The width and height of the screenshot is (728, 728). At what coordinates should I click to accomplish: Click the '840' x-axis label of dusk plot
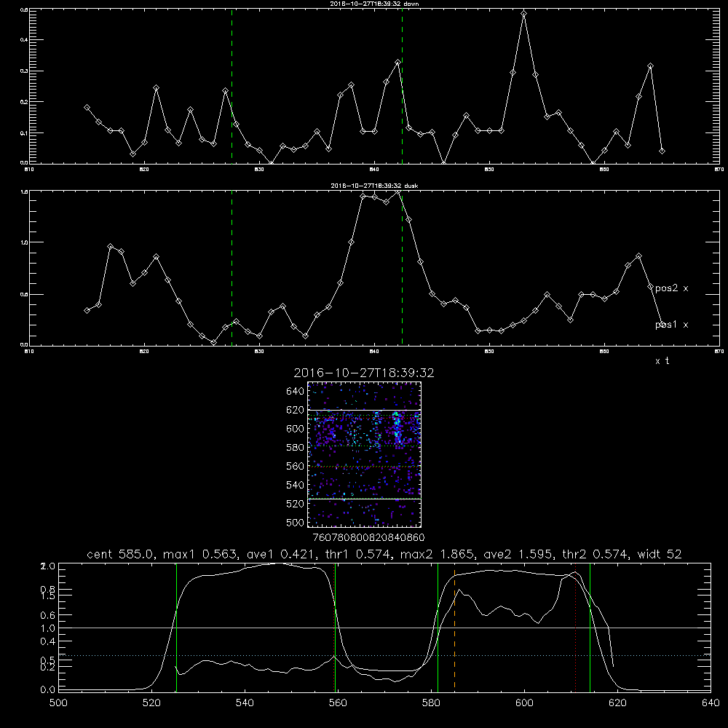[374, 352]
